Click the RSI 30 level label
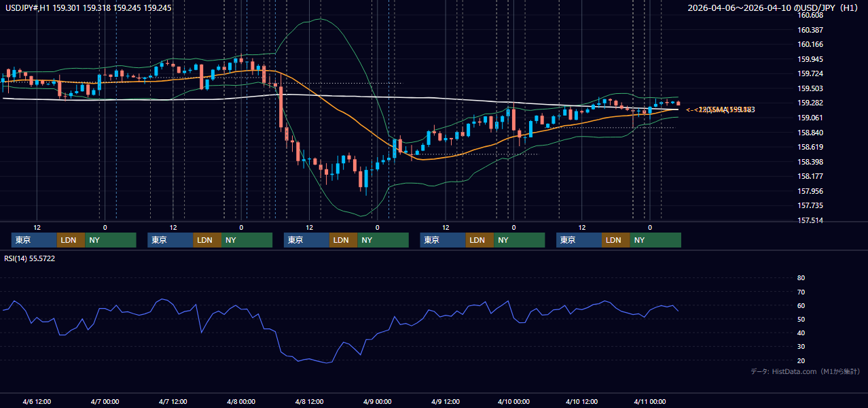868x408 pixels. click(801, 347)
